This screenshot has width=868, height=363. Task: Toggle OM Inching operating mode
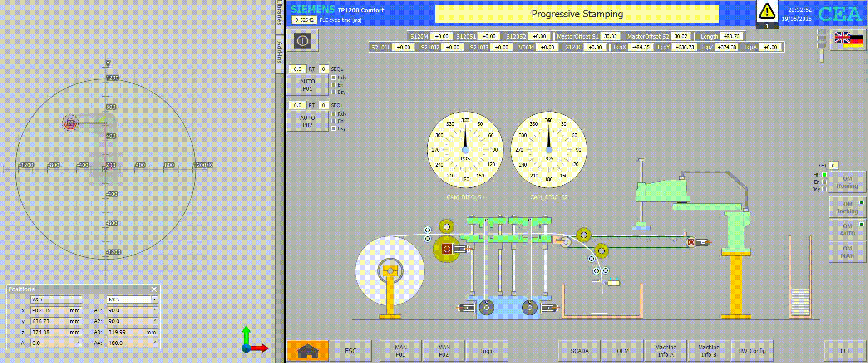[847, 207]
